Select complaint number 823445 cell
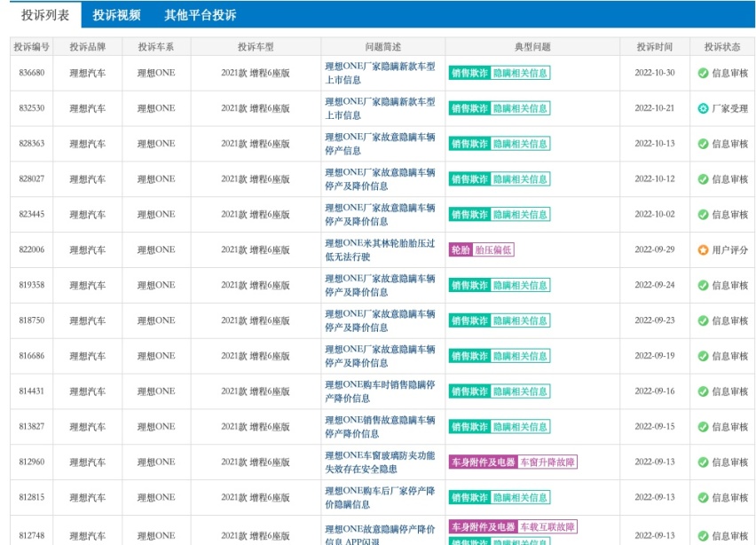 [31, 215]
